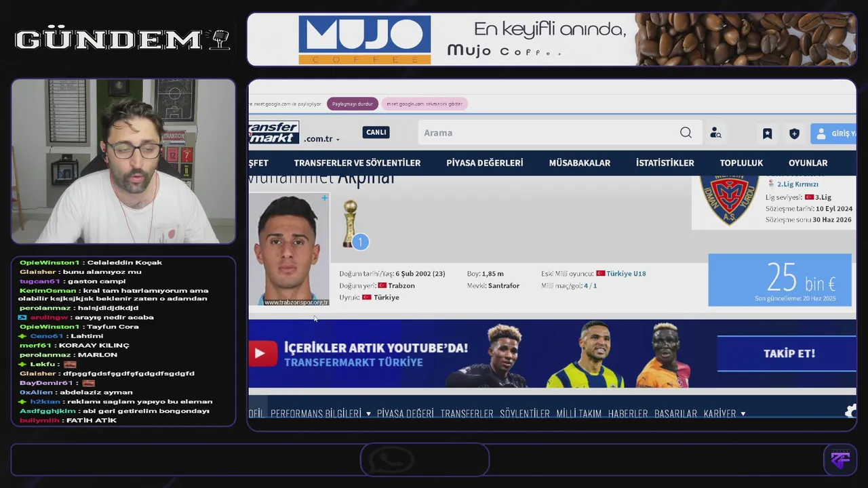Switch to Milli Takım tab
Viewport: 868px width, 488px height.
[x=578, y=413]
